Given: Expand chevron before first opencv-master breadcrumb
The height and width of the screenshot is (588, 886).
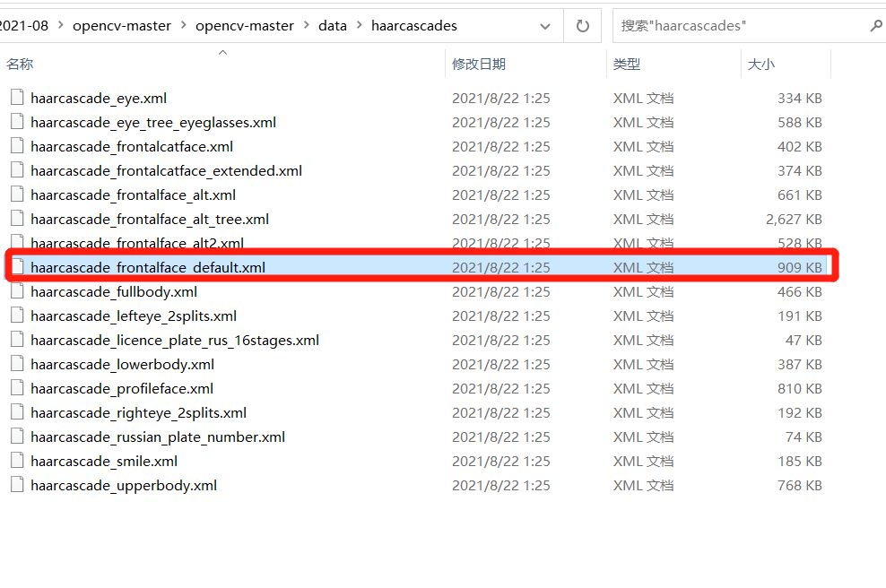Looking at the screenshot, I should [x=60, y=25].
